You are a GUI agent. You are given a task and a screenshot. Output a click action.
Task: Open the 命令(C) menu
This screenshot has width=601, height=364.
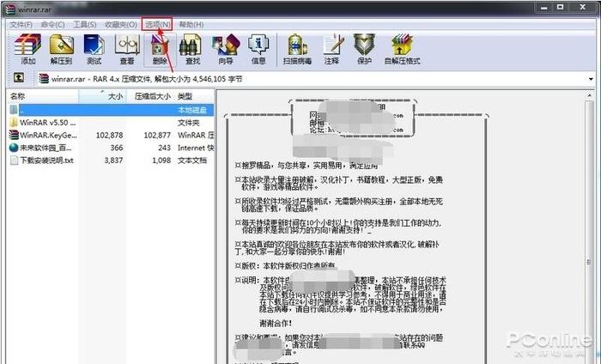pyautogui.click(x=53, y=25)
